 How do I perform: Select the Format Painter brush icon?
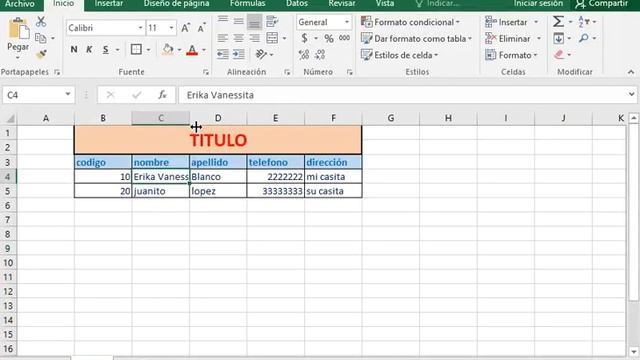(x=41, y=54)
